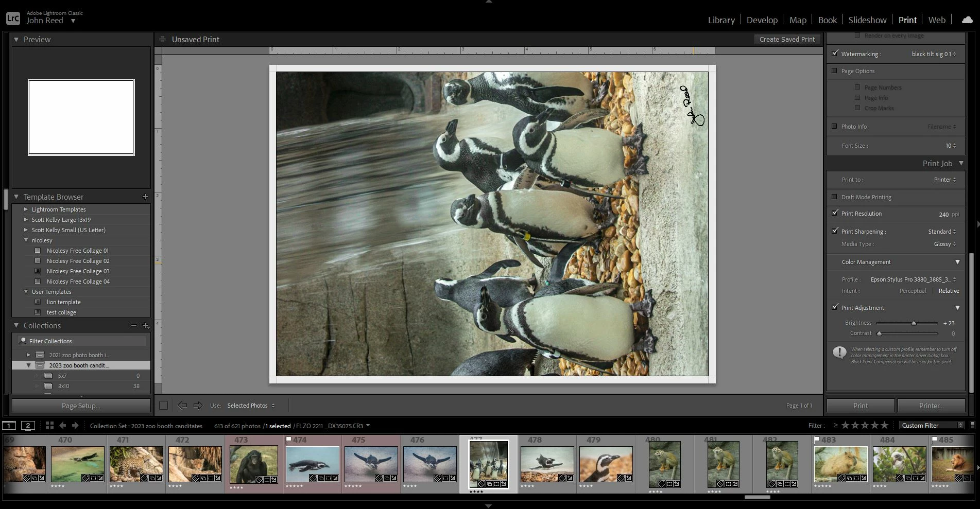Image resolution: width=980 pixels, height=509 pixels.
Task: Click the print toolbar icon beside Unsaved Print
Action: (x=162, y=39)
